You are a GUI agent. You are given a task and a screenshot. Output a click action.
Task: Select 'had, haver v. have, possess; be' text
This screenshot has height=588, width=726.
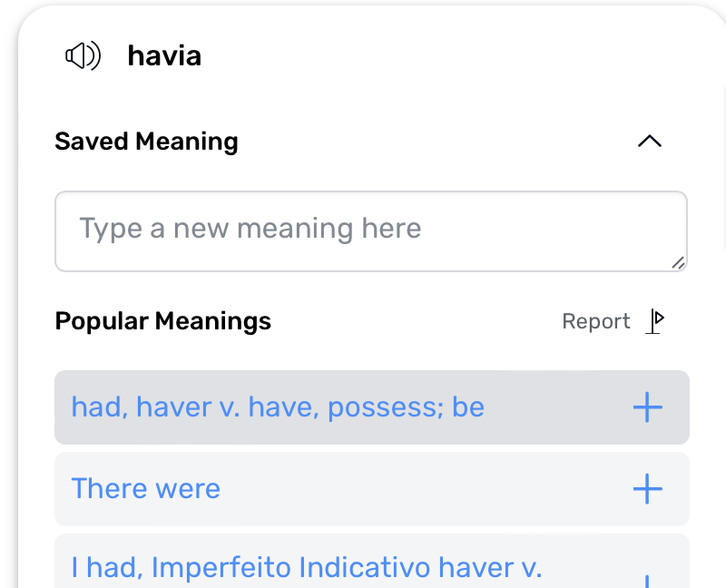[x=278, y=407]
